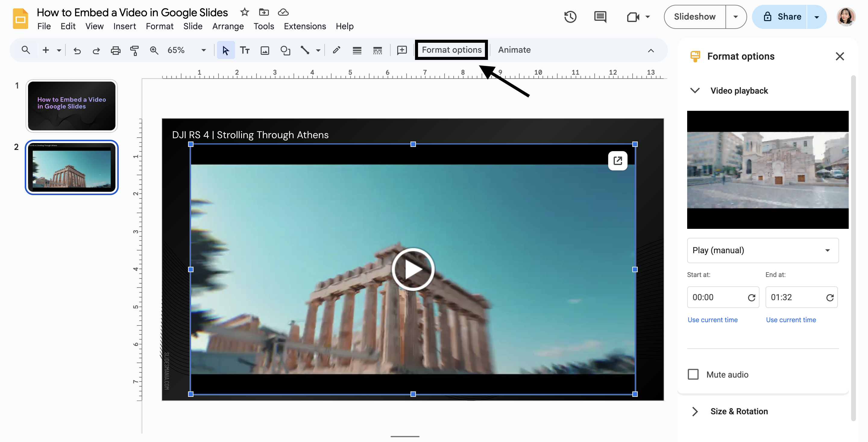Enable the Mute audio checkbox
Image resolution: width=868 pixels, height=442 pixels.
[693, 374]
